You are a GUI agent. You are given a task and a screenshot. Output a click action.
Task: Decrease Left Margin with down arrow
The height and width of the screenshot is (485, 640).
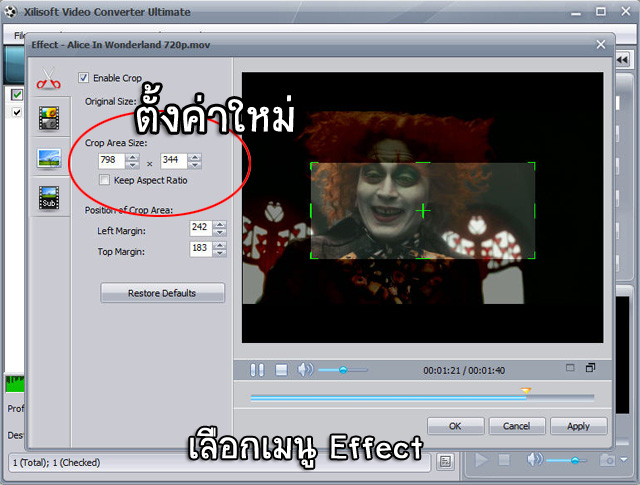coord(220,232)
